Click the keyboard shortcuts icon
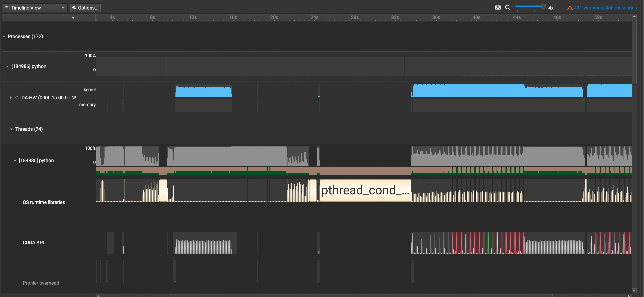This screenshot has height=297, width=644. tap(498, 7)
